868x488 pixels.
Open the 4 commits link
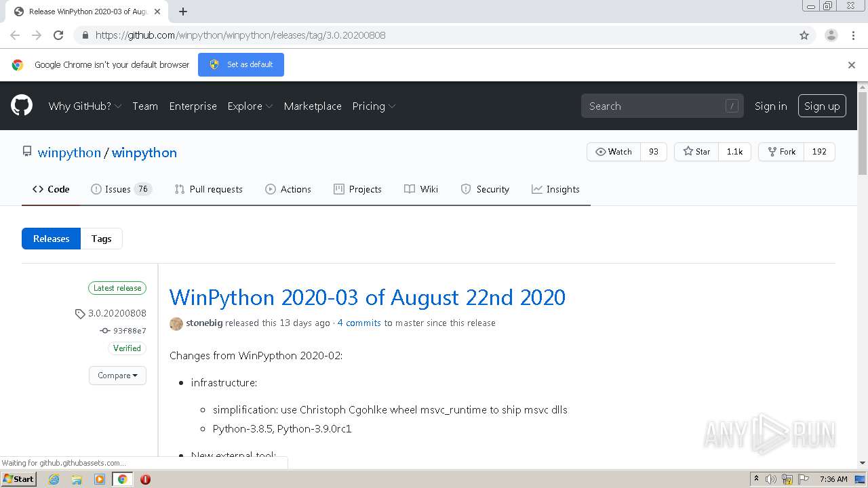[359, 323]
